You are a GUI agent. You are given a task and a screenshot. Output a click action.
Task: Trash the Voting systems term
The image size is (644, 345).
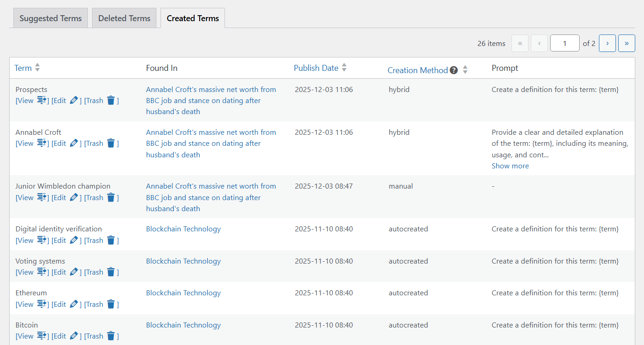pyautogui.click(x=94, y=272)
